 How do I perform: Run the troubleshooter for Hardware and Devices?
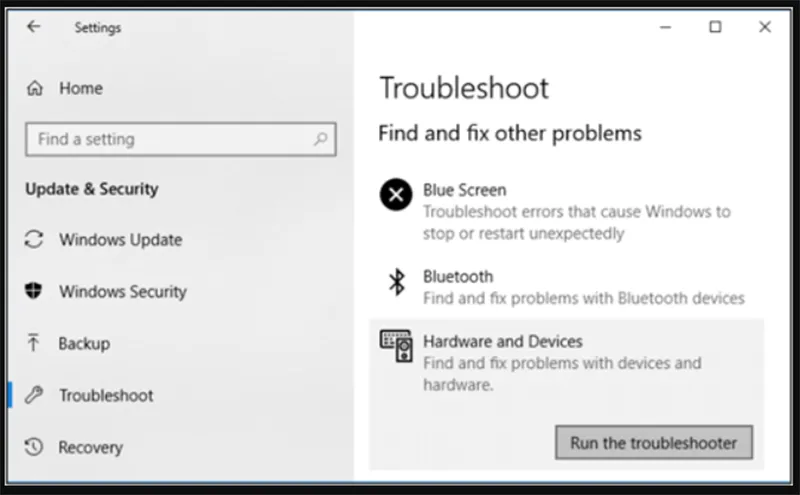(x=654, y=442)
